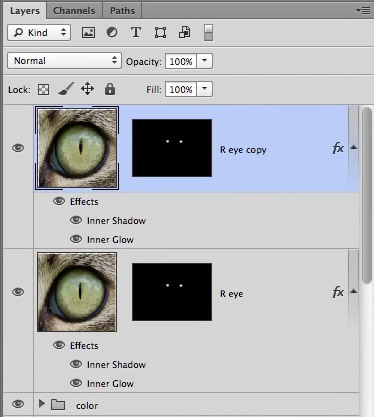Lock transparent pixels checkerboard icon
Screen dimensions: 374x417
[43, 89]
